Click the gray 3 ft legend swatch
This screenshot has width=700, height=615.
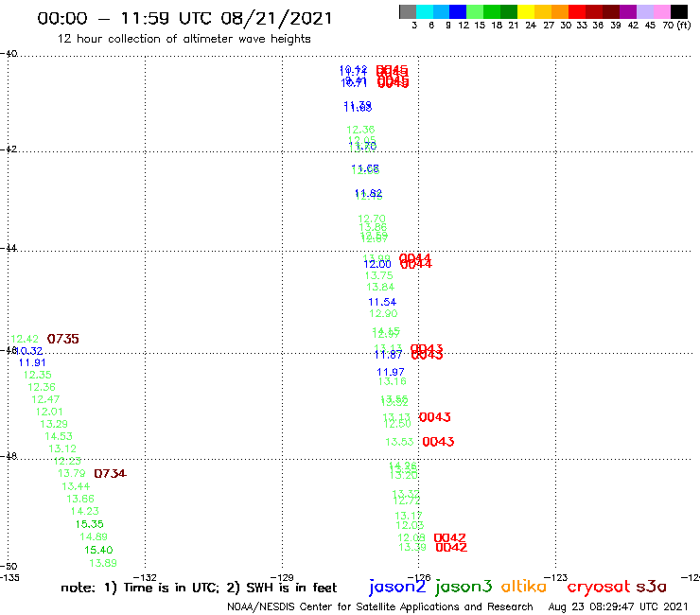(408, 12)
